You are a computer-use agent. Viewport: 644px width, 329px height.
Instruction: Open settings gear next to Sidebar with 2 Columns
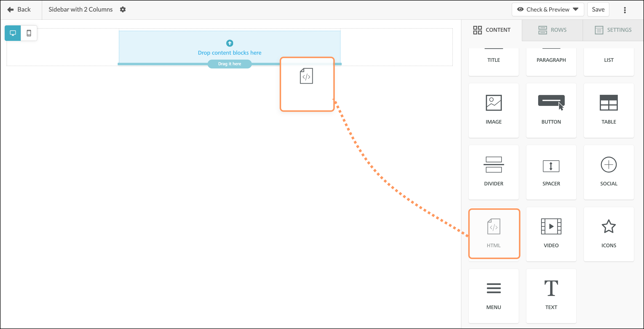tap(123, 10)
